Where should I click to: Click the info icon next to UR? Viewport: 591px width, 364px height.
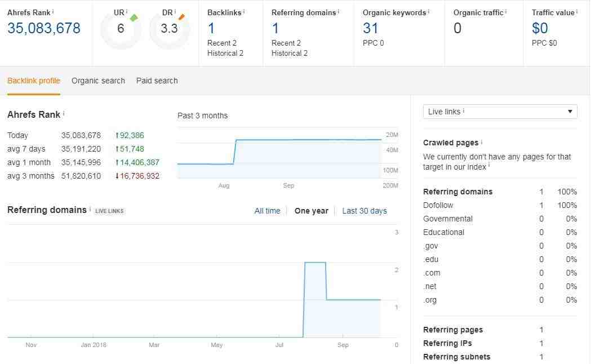[127, 11]
